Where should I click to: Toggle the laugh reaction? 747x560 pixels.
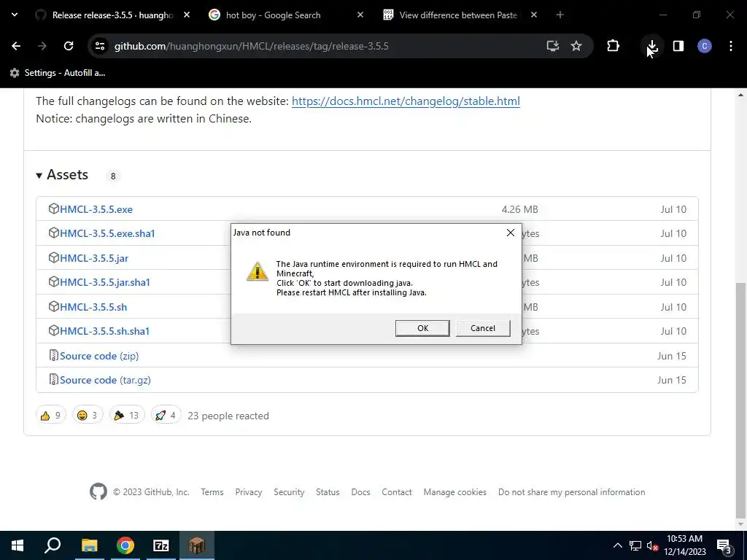(88, 416)
